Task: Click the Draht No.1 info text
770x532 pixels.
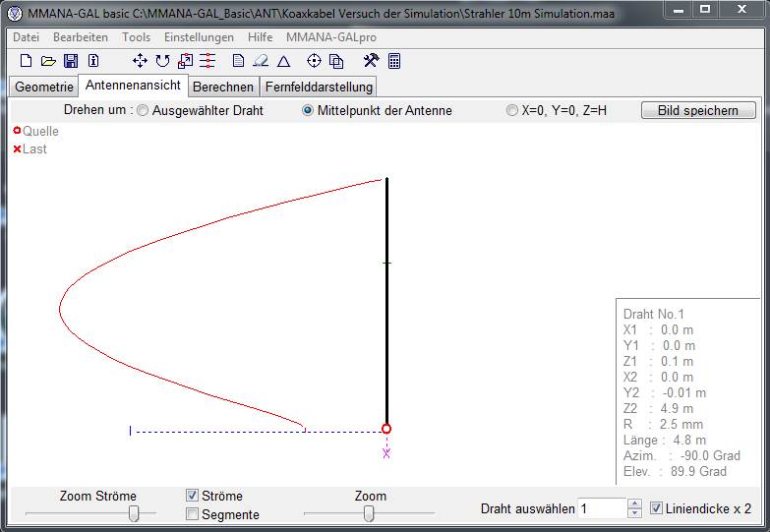Action: (x=654, y=314)
